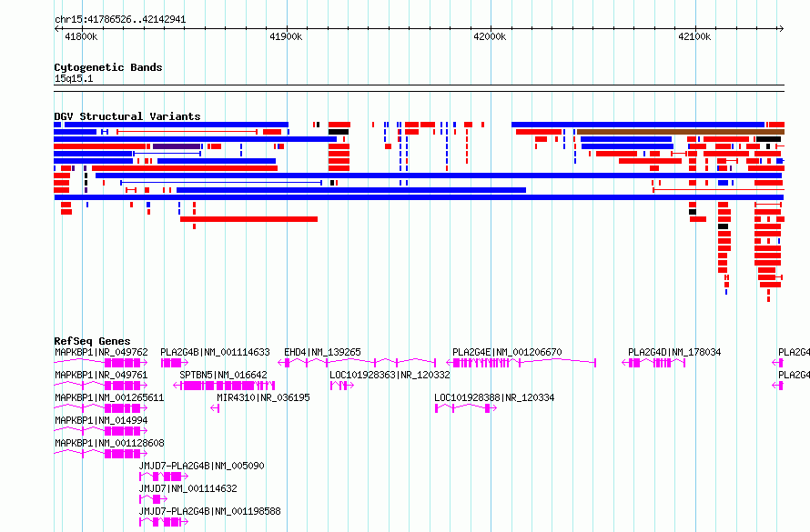Open gene JMJD7|NM_001114632

(188, 488)
